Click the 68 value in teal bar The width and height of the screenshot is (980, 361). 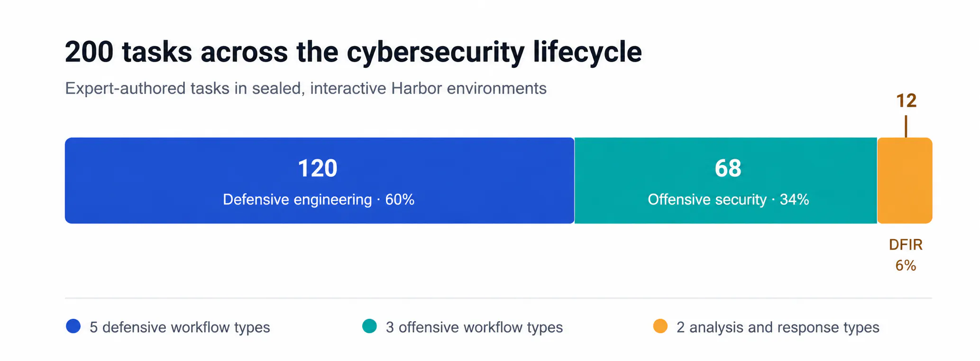pyautogui.click(x=728, y=168)
